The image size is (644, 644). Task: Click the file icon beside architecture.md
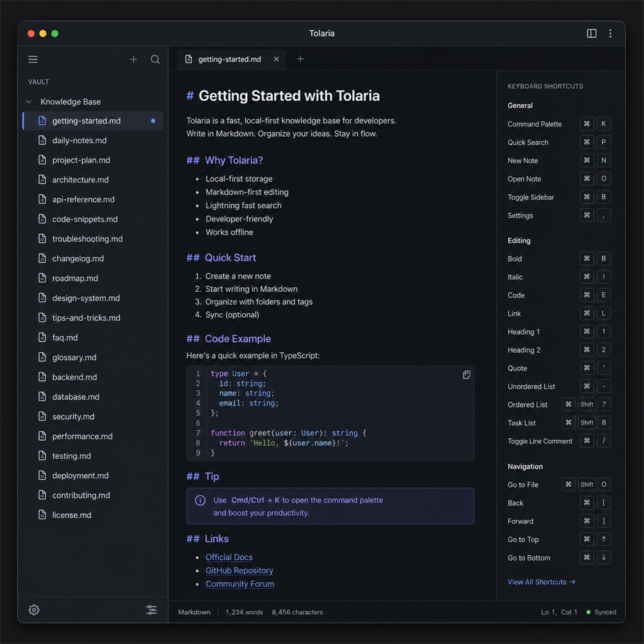[42, 179]
